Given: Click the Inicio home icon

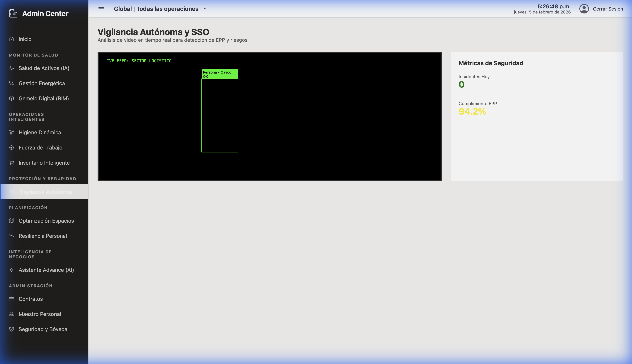Looking at the screenshot, I should [11, 39].
